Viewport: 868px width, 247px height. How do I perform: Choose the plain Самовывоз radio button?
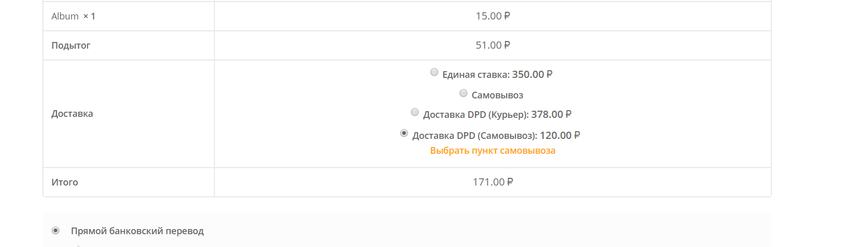point(463,93)
